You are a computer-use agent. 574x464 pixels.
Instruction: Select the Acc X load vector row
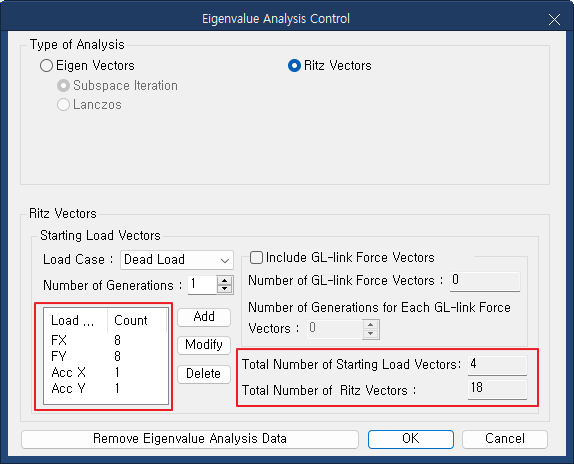pos(105,373)
